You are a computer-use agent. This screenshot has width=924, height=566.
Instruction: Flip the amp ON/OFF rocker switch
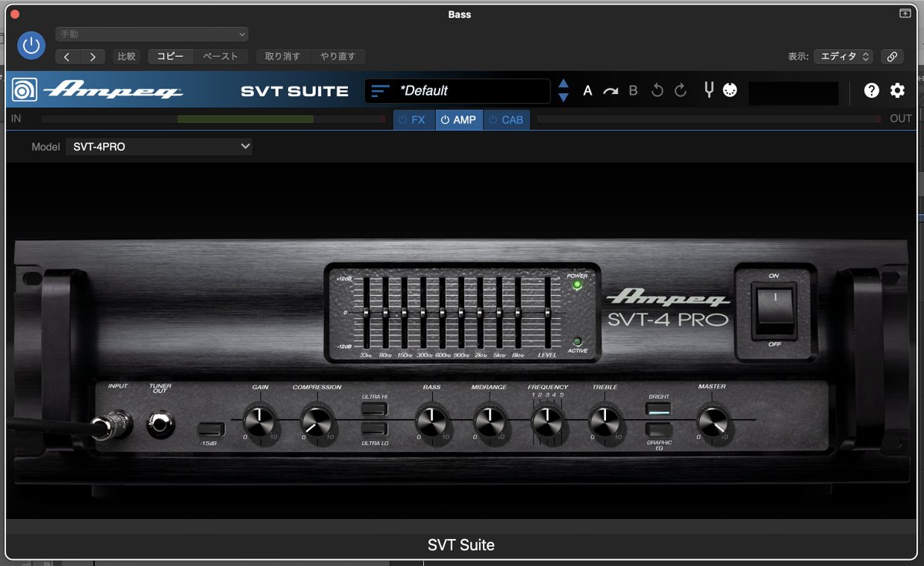point(775,310)
